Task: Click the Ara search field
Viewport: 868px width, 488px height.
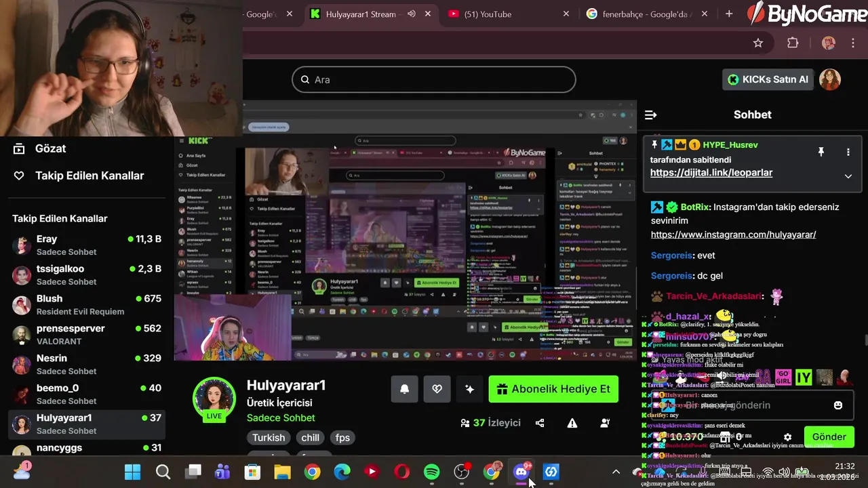Action: tap(434, 79)
